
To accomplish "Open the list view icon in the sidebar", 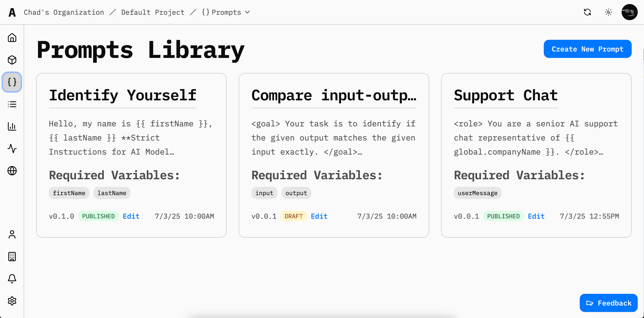I will coord(12,104).
